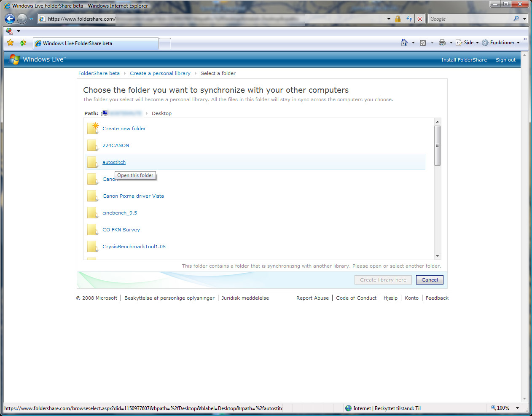Click the address bar URL field

point(211,19)
